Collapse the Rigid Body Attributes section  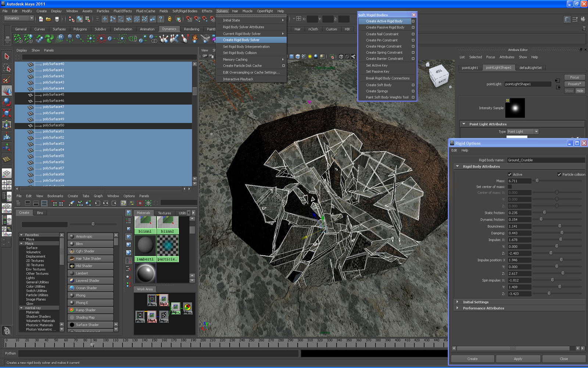pos(458,166)
